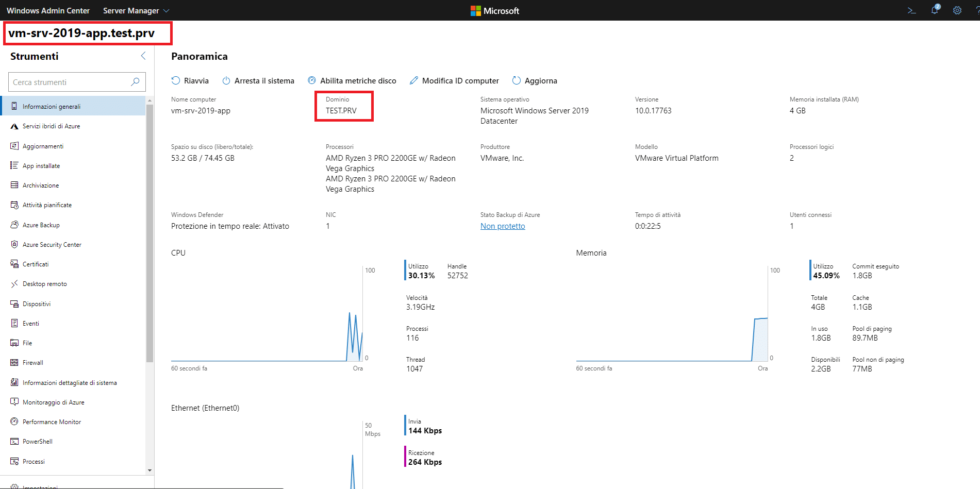Click the tools list scroll down arrow

click(150, 470)
